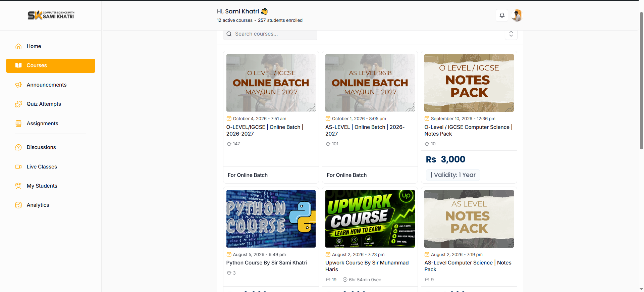Viewport: 644px width, 292px height.
Task: Click the SK Sami Khatri logo
Action: click(51, 15)
